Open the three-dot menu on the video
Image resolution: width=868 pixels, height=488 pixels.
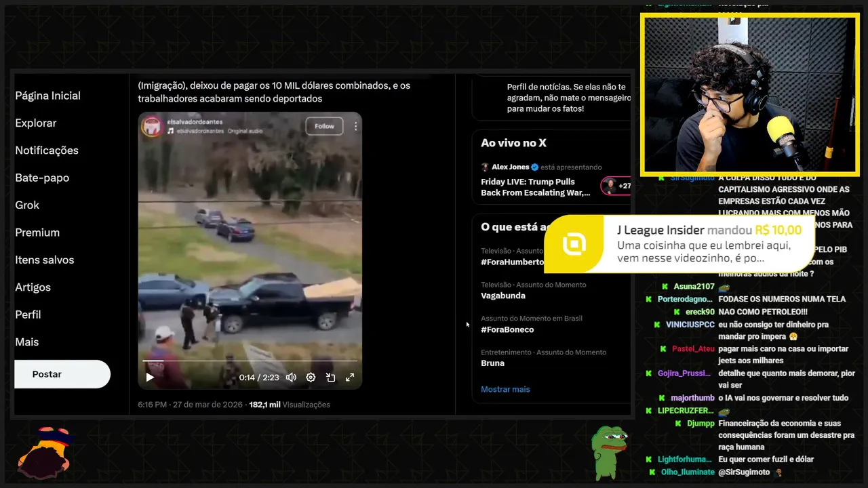(355, 126)
